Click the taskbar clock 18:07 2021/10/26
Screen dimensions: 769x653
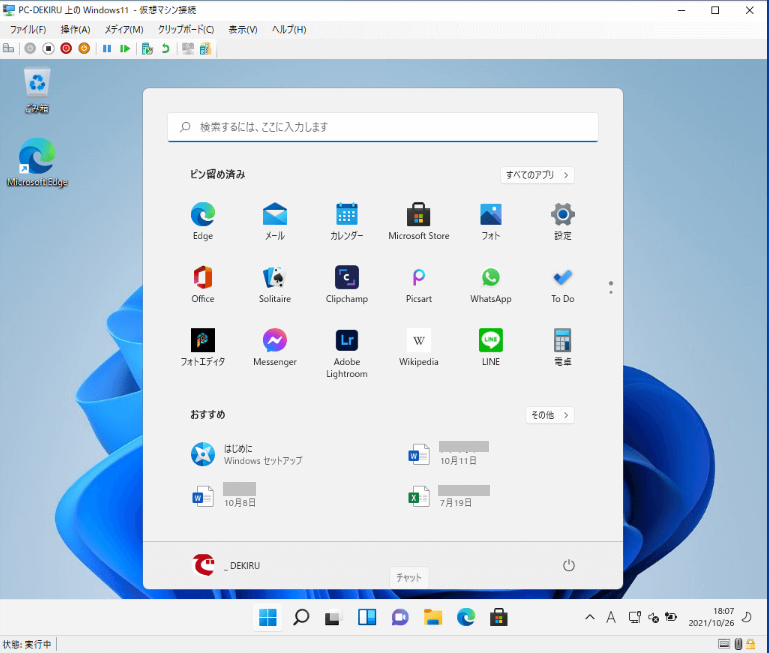[x=711, y=617]
